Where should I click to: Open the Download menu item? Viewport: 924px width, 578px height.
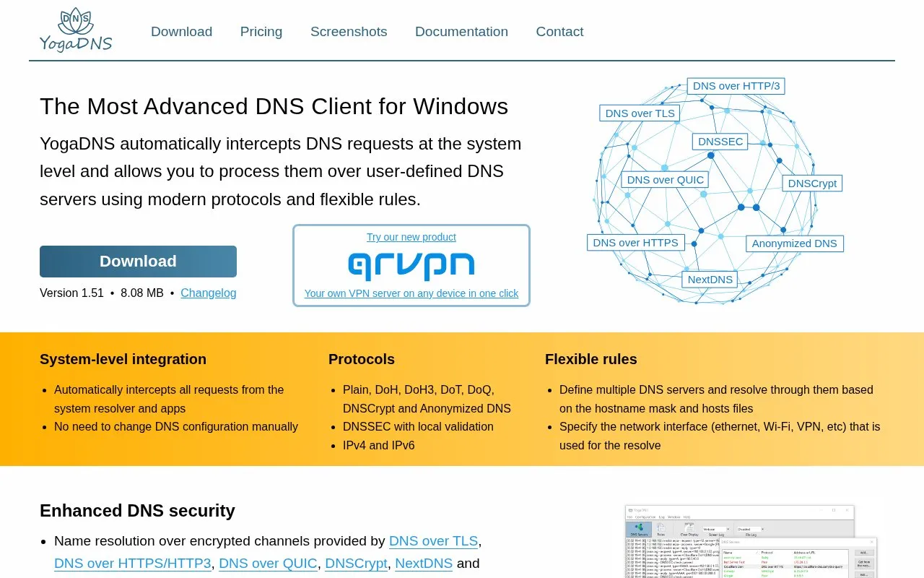click(181, 32)
